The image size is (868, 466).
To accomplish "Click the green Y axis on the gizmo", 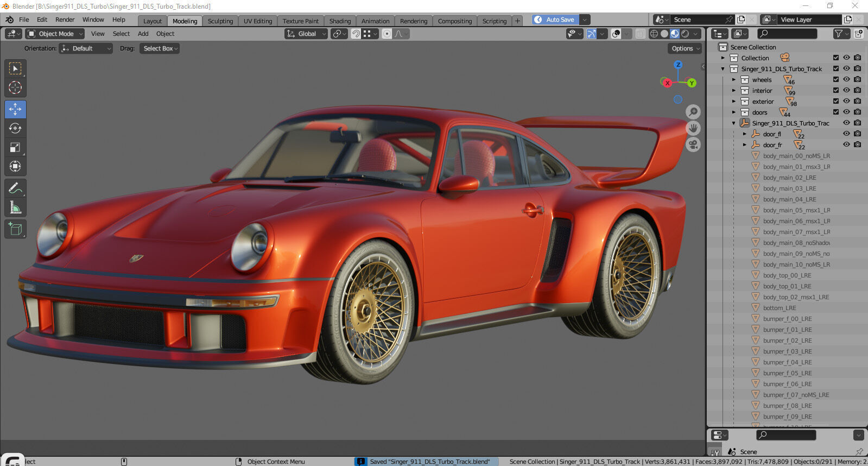I will pos(692,83).
